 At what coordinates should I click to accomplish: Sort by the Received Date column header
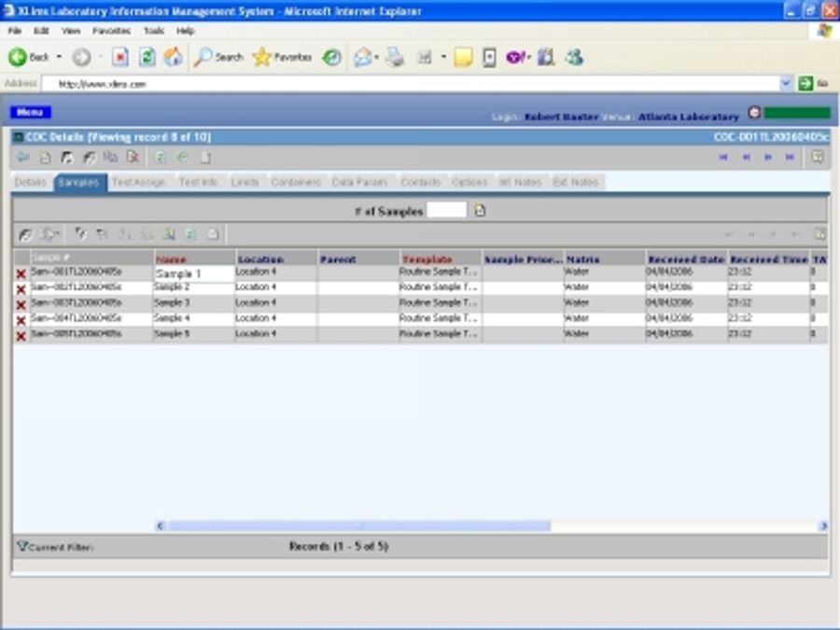click(x=687, y=259)
